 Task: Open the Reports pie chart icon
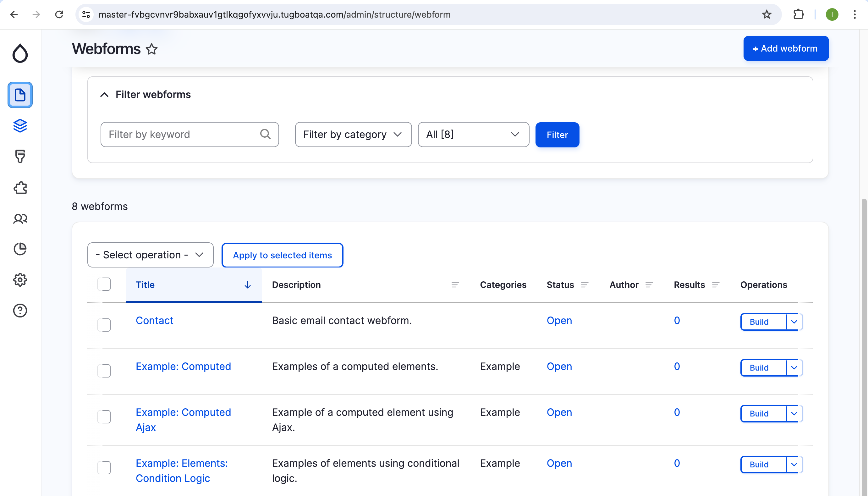pos(20,249)
